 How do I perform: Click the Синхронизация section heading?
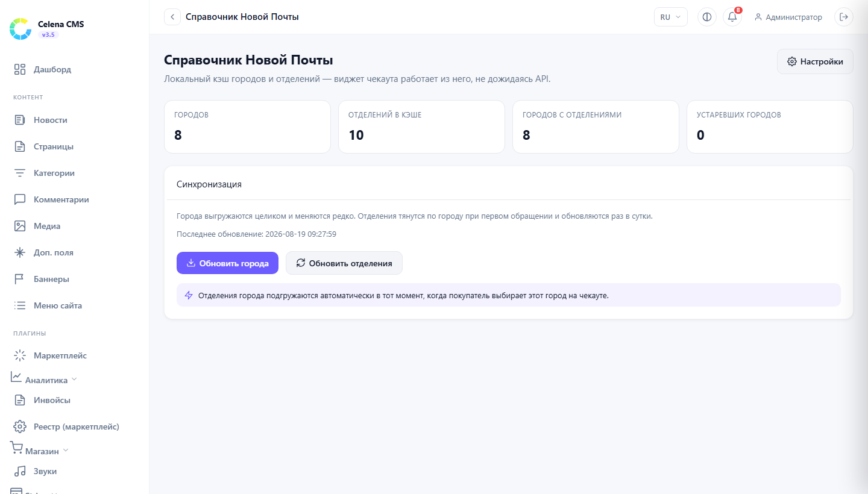coord(209,184)
